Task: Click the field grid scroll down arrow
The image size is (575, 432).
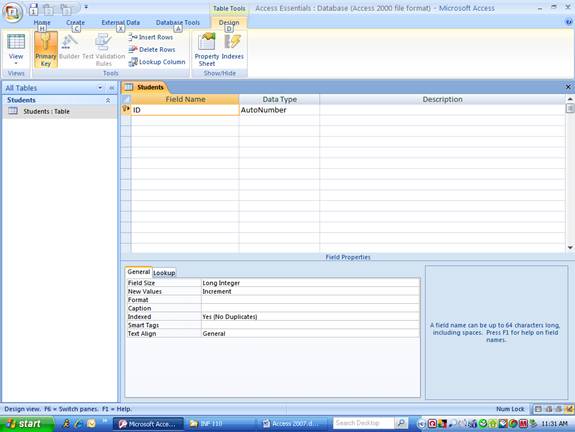Action: tap(570, 248)
